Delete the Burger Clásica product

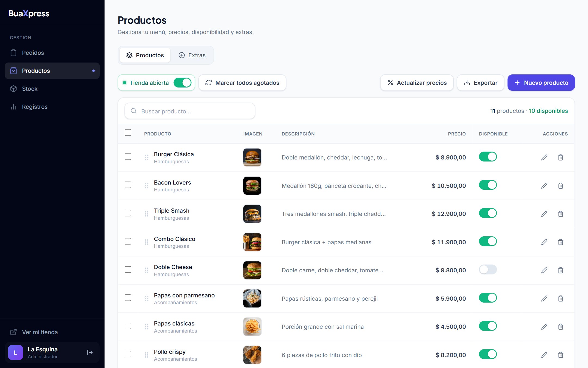(x=561, y=157)
